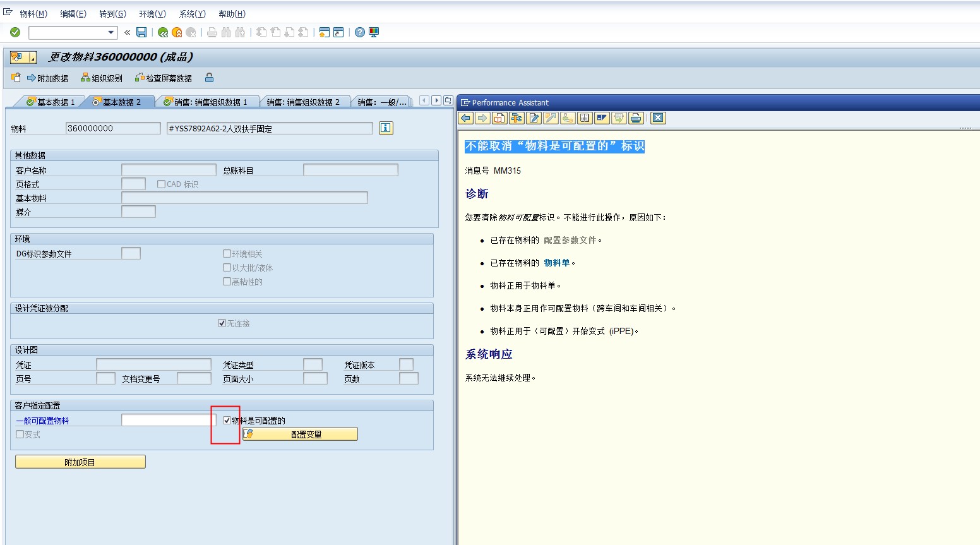Open the 转到(G) menu
The width and height of the screenshot is (980, 545).
click(112, 14)
